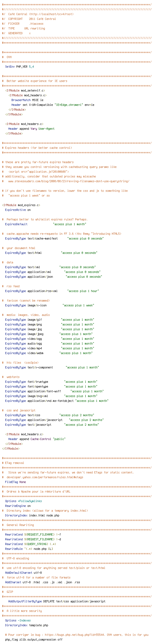Select the video/webm ExpiresByType line
Viewport: 157px width, 644px height.
click(49, 353)
